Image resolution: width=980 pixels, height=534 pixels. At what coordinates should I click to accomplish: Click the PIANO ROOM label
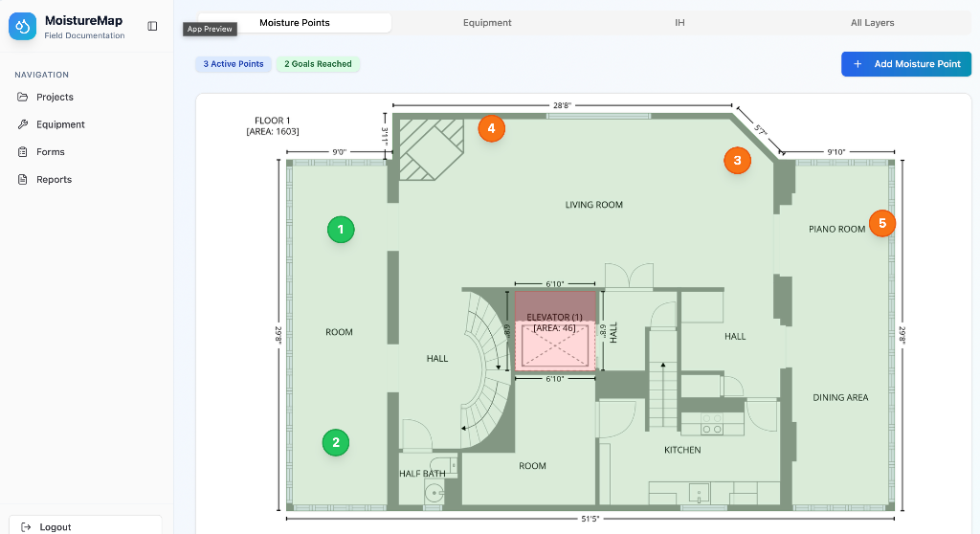coord(836,229)
